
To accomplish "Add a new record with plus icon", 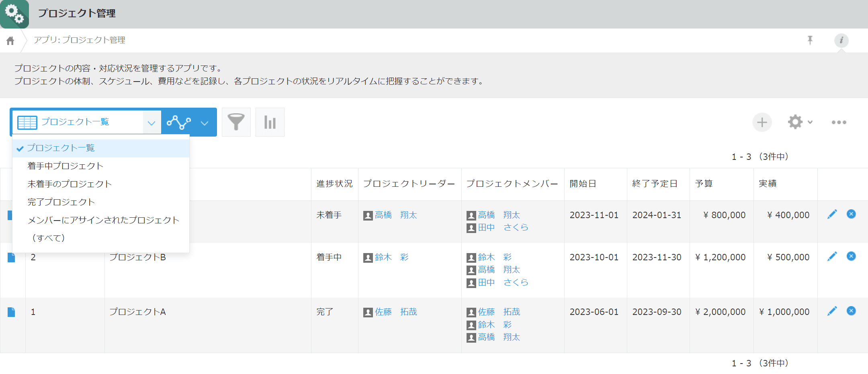I will (x=762, y=122).
